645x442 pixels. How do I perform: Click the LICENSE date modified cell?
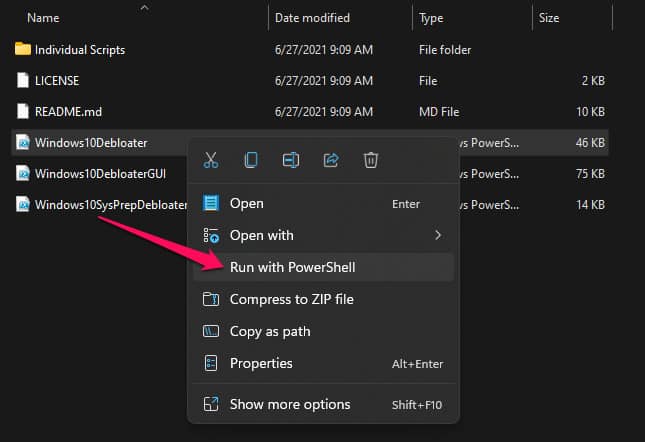(x=324, y=81)
